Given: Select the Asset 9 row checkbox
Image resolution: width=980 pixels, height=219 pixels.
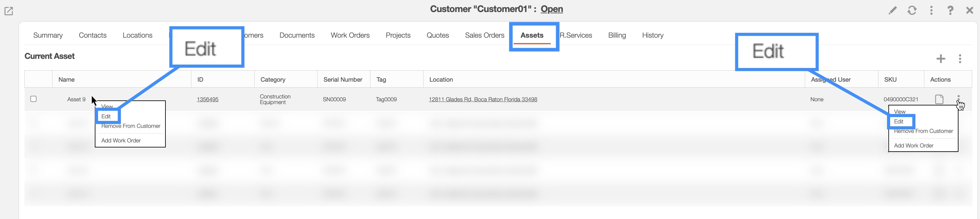Looking at the screenshot, I should [34, 99].
